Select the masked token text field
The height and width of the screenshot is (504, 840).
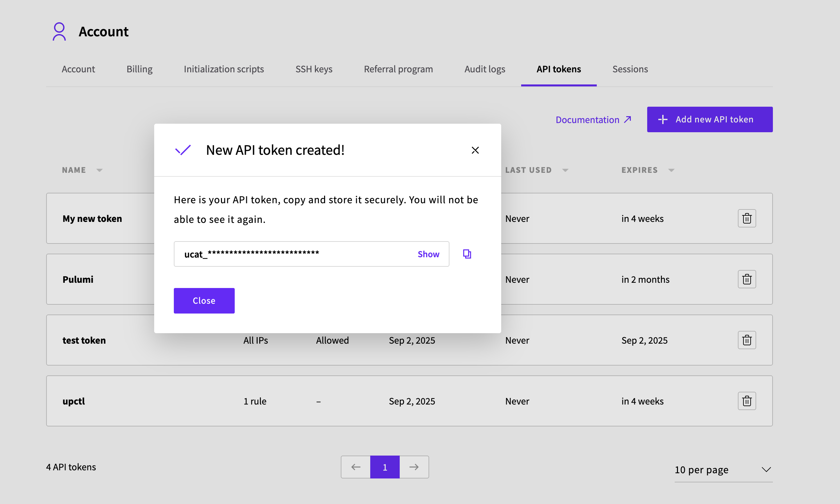coord(289,254)
